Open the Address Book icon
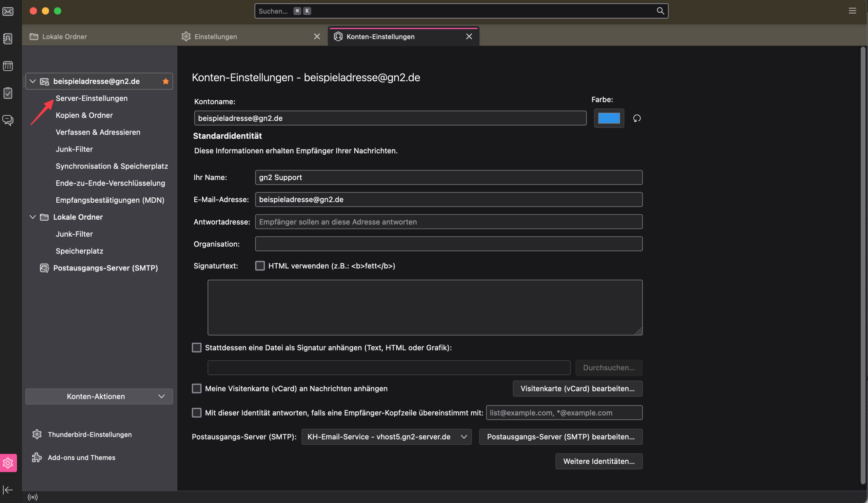The width and height of the screenshot is (868, 503). [8, 39]
